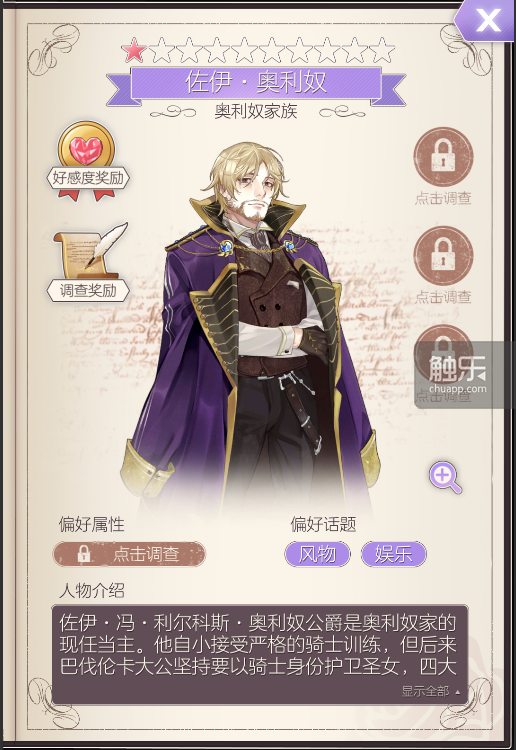This screenshot has width=516, height=750.
Task: Select the 娱乐 topic tag
Action: coord(393,554)
